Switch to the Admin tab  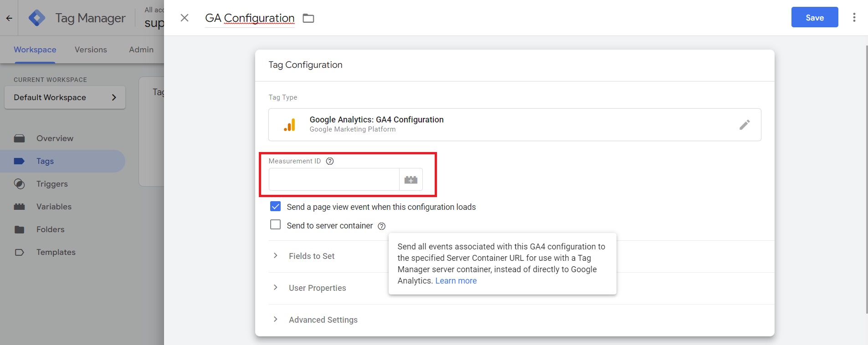click(x=141, y=50)
